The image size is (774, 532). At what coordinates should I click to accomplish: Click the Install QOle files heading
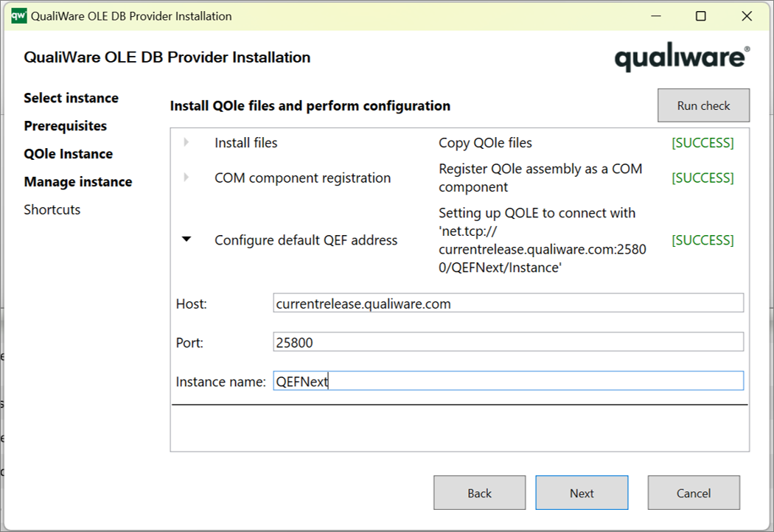[310, 105]
